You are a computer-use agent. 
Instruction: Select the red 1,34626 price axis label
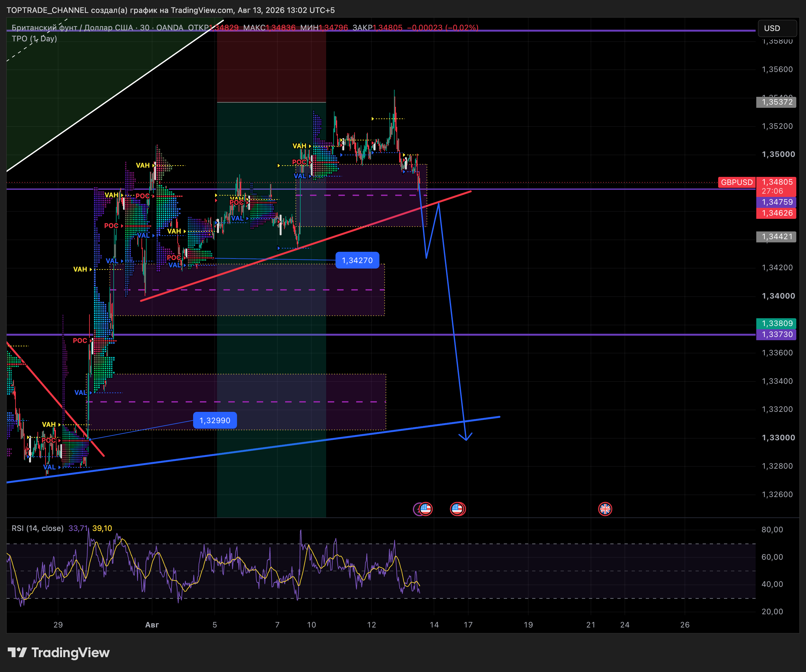(x=777, y=213)
